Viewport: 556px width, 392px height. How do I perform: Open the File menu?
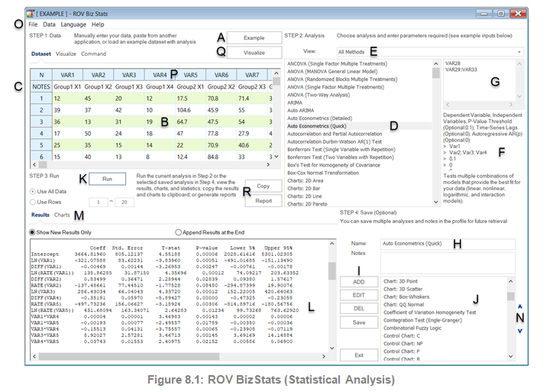pos(34,24)
